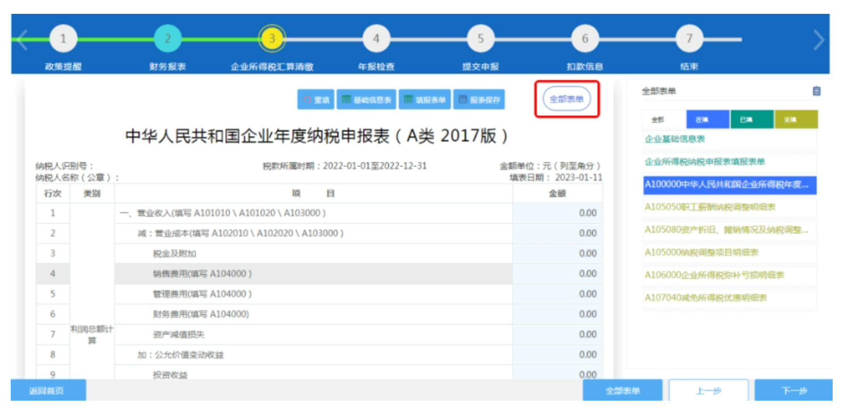
Task: Click the bottom bar 全部表单 button
Action: tap(622, 390)
